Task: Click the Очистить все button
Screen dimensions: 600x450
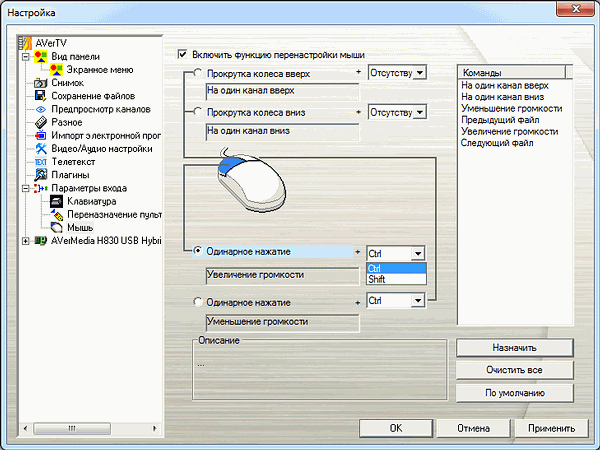Action: click(x=515, y=370)
